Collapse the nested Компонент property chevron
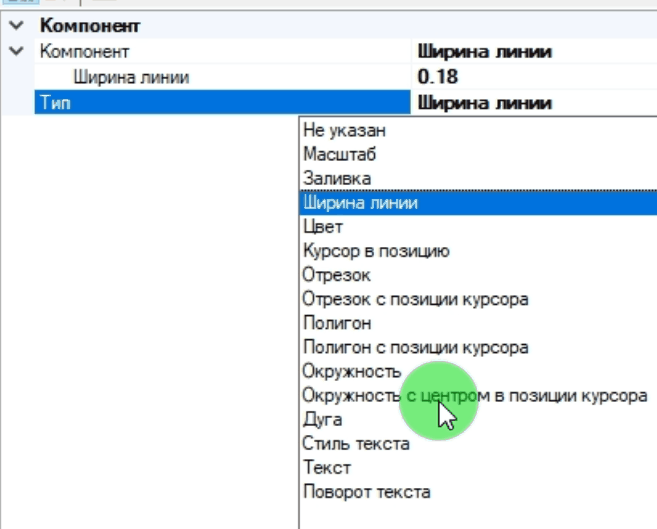Viewport: 657px width, 529px height. [14, 51]
